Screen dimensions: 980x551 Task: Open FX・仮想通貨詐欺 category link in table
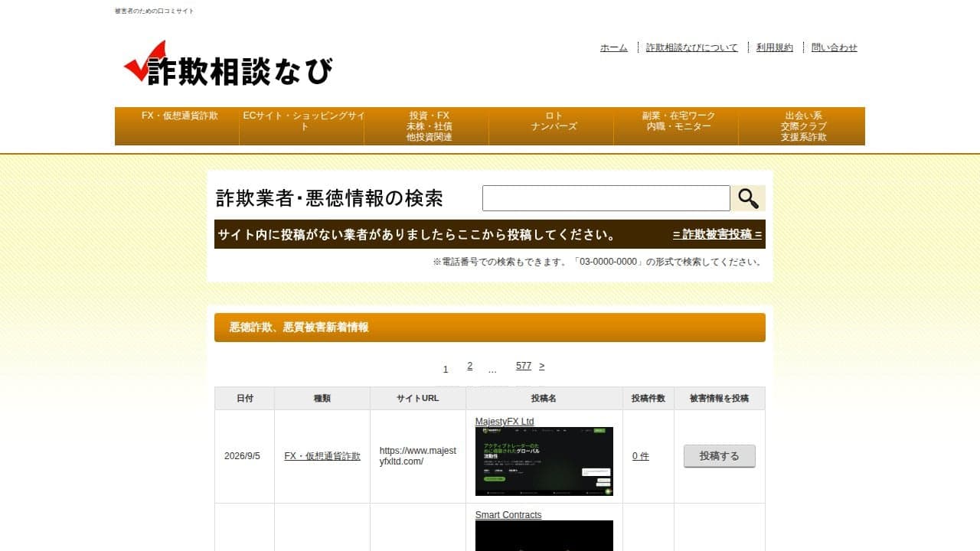click(322, 456)
